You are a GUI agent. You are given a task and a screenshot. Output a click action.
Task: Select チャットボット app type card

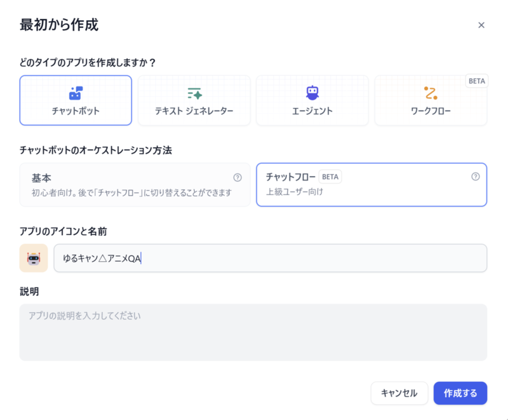[x=76, y=100]
